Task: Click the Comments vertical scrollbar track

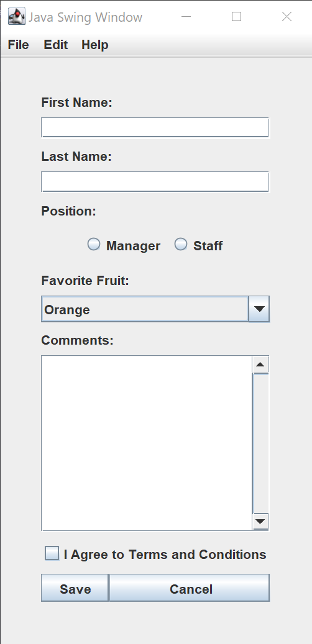Action: tap(260, 443)
